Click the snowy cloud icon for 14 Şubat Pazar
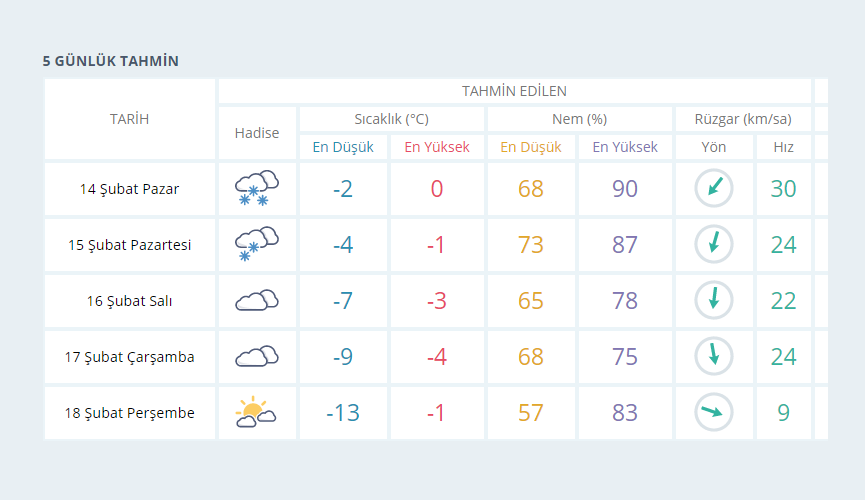The image size is (865, 500). click(257, 188)
